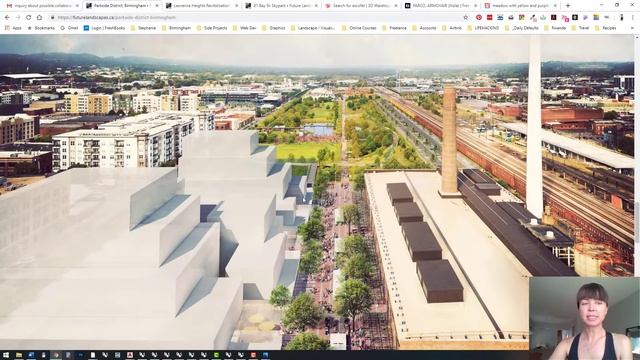
Task: Open the red Acrobat taskbar icon
Action: pos(129,355)
